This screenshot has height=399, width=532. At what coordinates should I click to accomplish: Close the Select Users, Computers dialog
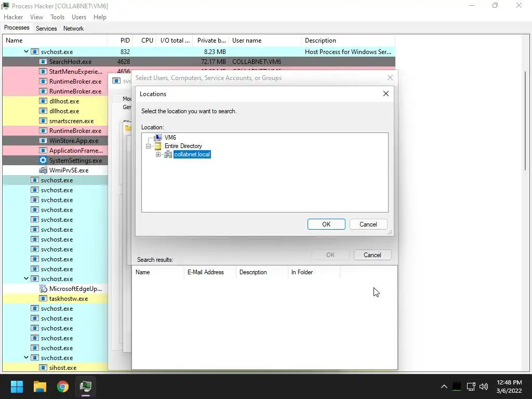(x=390, y=78)
